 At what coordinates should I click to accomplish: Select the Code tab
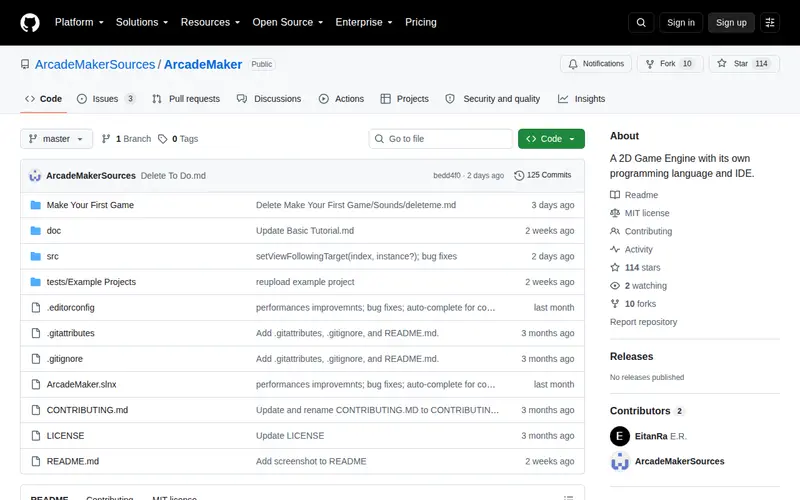pos(43,99)
